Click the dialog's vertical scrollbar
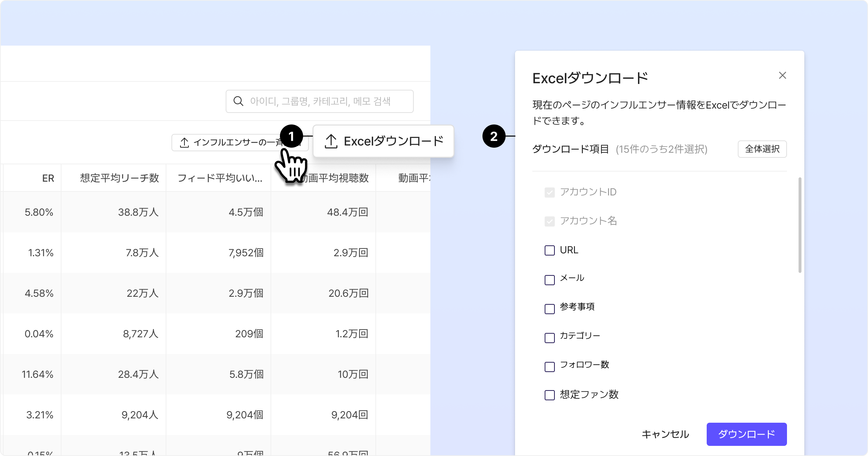This screenshot has width=868, height=456. [800, 224]
